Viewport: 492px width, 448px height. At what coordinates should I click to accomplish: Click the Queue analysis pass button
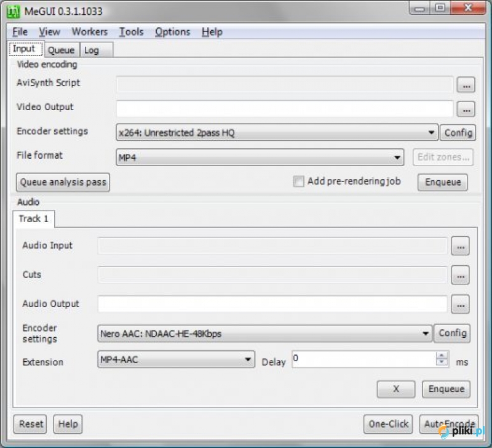point(63,182)
